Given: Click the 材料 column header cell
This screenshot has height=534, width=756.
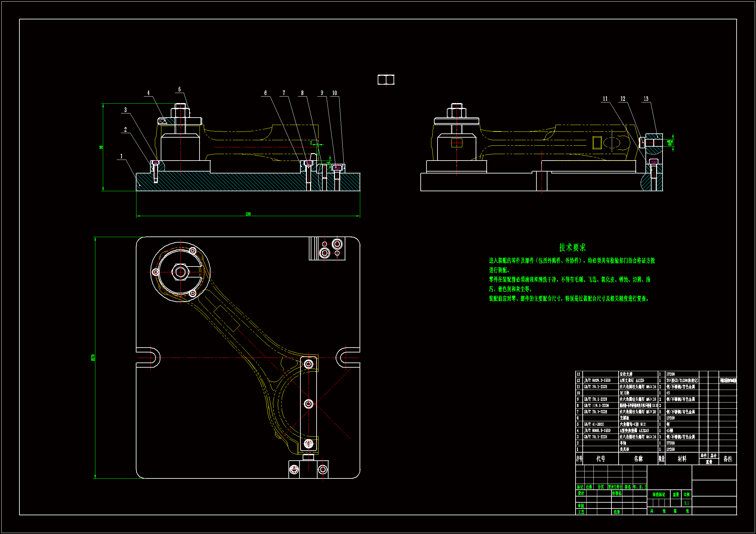Looking at the screenshot, I should click(682, 459).
